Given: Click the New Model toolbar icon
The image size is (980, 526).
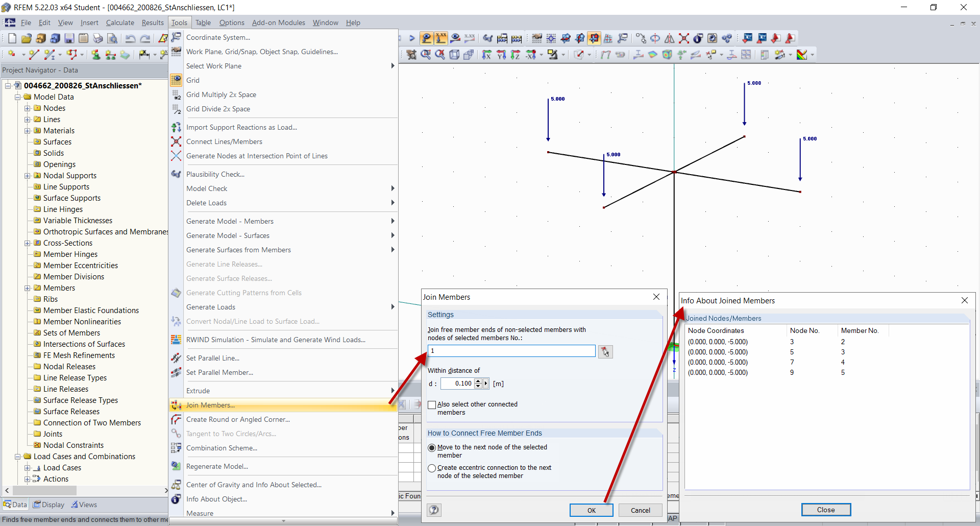Looking at the screenshot, I should click(12, 38).
